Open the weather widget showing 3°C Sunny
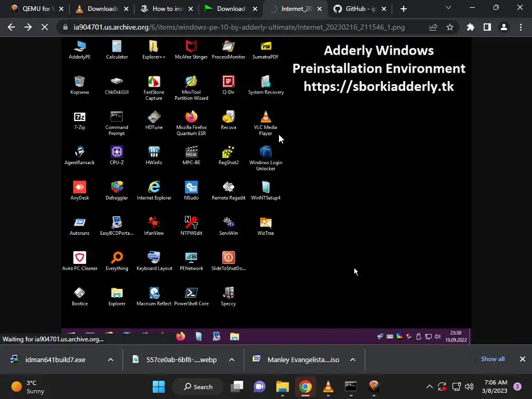The height and width of the screenshot is (399, 532). pyautogui.click(x=28, y=387)
